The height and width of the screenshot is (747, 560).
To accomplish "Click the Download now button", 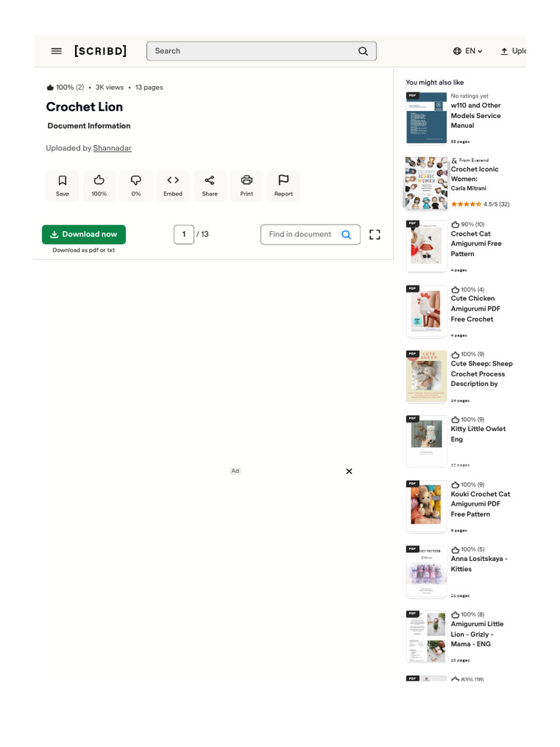I will [x=84, y=234].
